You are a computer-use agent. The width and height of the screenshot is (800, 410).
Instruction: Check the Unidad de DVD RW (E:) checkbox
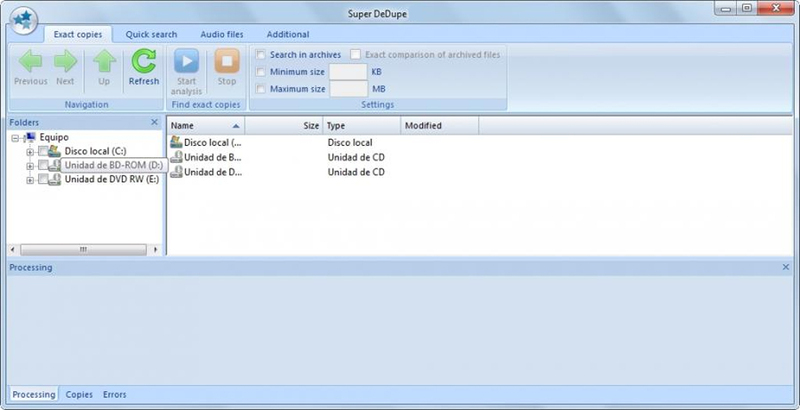point(43,179)
